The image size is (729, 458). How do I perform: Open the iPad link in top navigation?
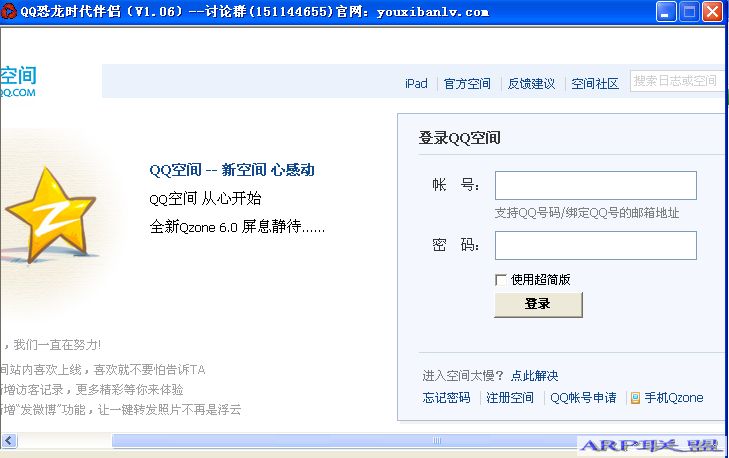tap(416, 84)
